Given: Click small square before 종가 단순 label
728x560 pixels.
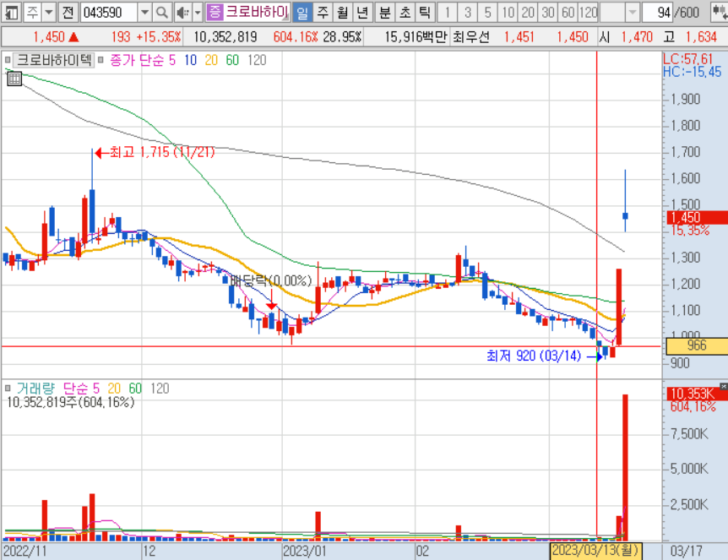Looking at the screenshot, I should point(101,60).
